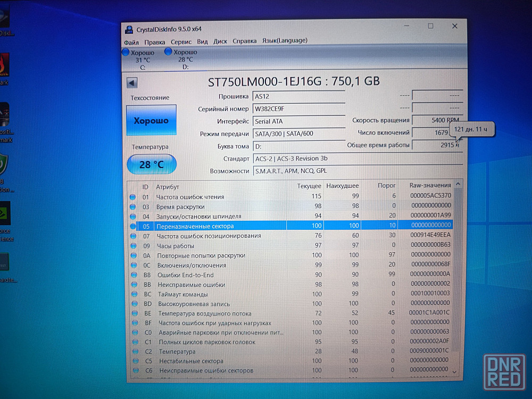Select disk C: tab showing 31 °C
532x399 pixels.
click(139, 60)
